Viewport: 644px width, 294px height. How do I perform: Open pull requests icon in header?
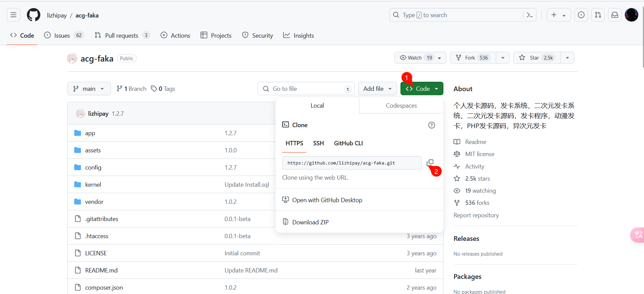point(598,15)
